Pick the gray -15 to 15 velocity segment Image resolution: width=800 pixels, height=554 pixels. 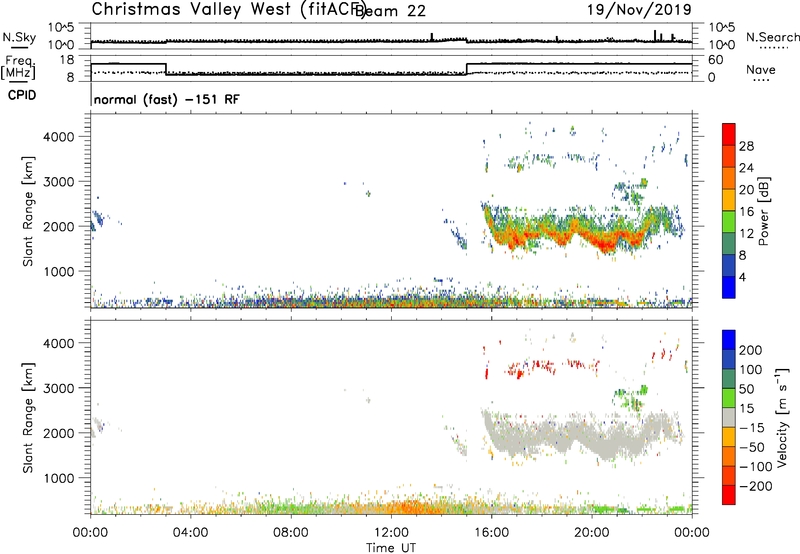729,417
